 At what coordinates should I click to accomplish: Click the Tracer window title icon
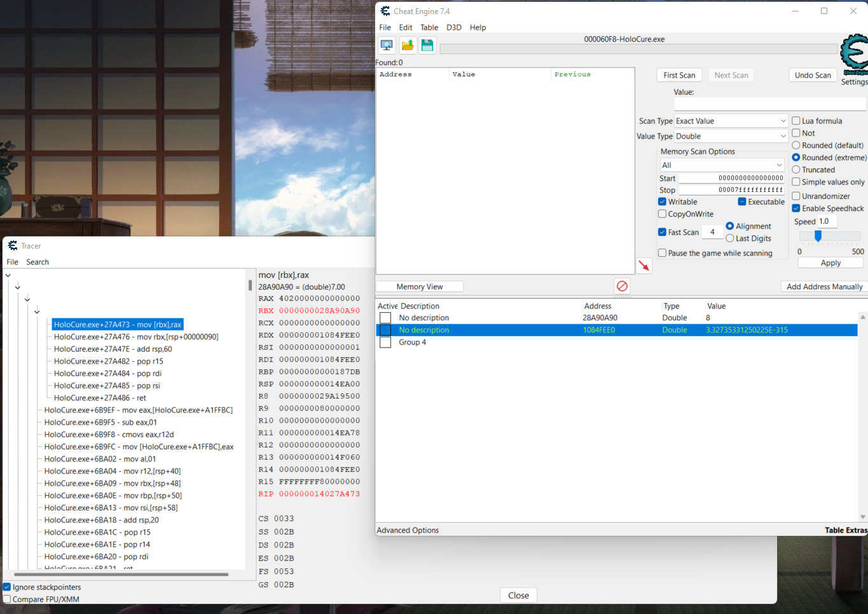[x=12, y=246]
